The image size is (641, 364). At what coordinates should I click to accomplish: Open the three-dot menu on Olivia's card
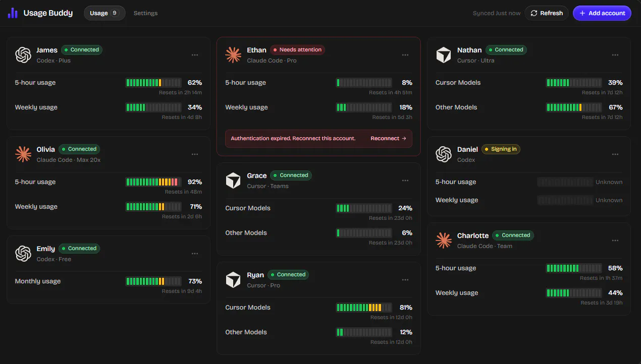[195, 154]
